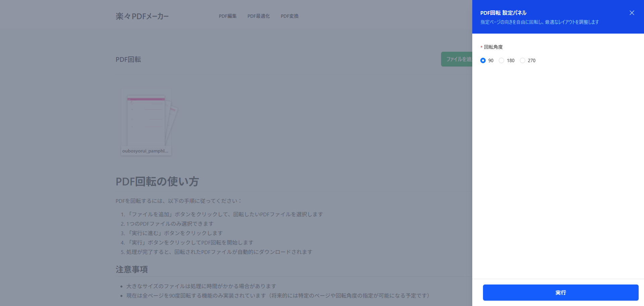The width and height of the screenshot is (644, 306).
Task: Click the PDF回転 設定パネル title
Action: [x=503, y=13]
